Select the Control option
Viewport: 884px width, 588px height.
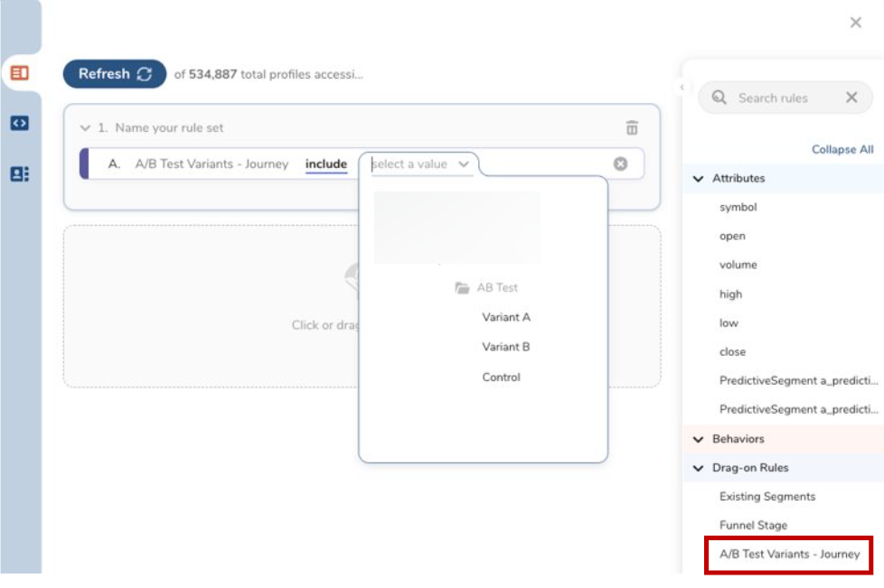(x=502, y=378)
